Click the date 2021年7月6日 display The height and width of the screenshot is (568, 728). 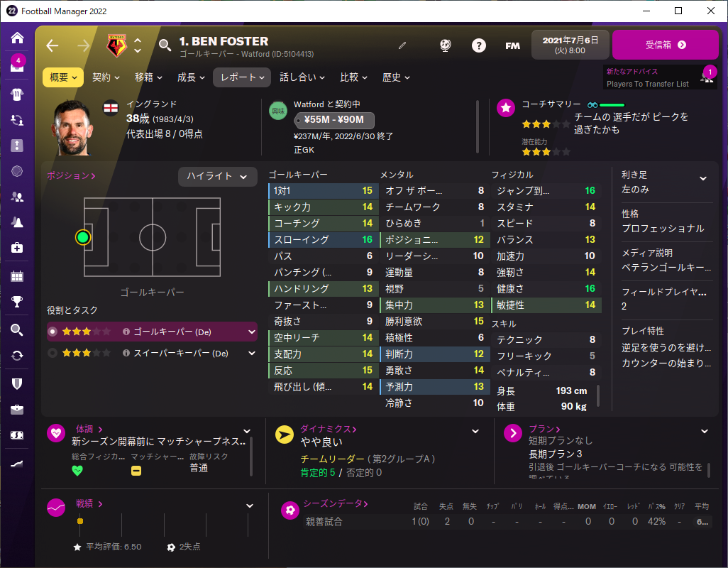(570, 45)
